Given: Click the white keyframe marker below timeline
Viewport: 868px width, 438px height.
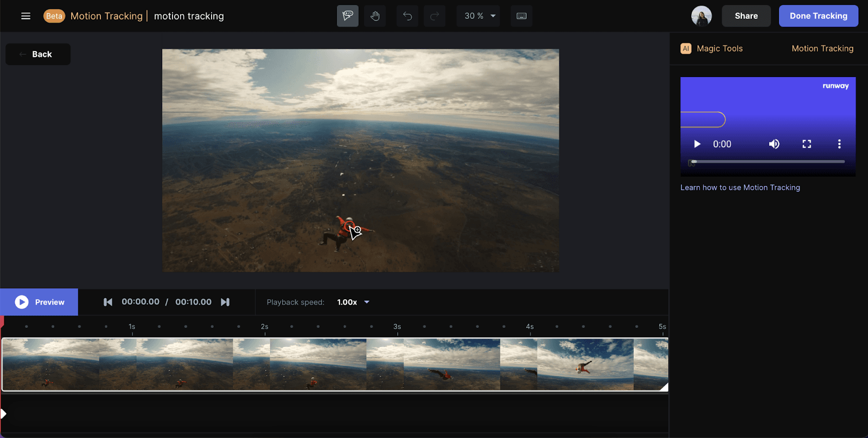Looking at the screenshot, I should pyautogui.click(x=3, y=414).
